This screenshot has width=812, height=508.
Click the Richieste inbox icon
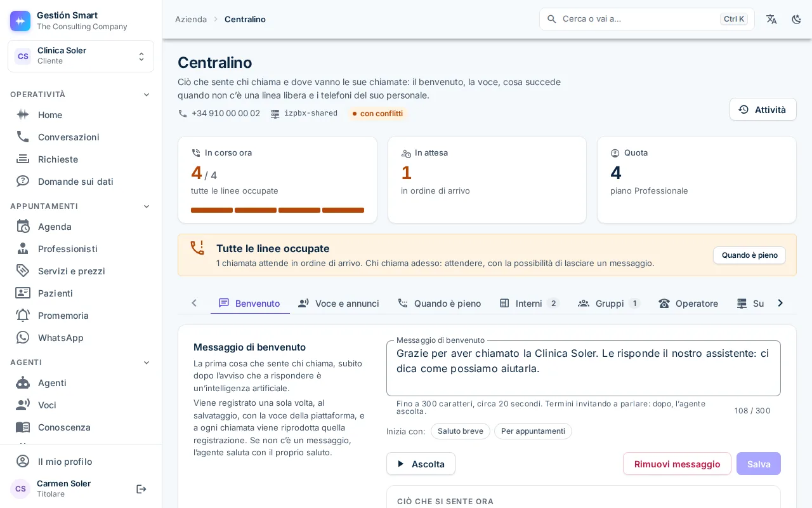(x=23, y=159)
